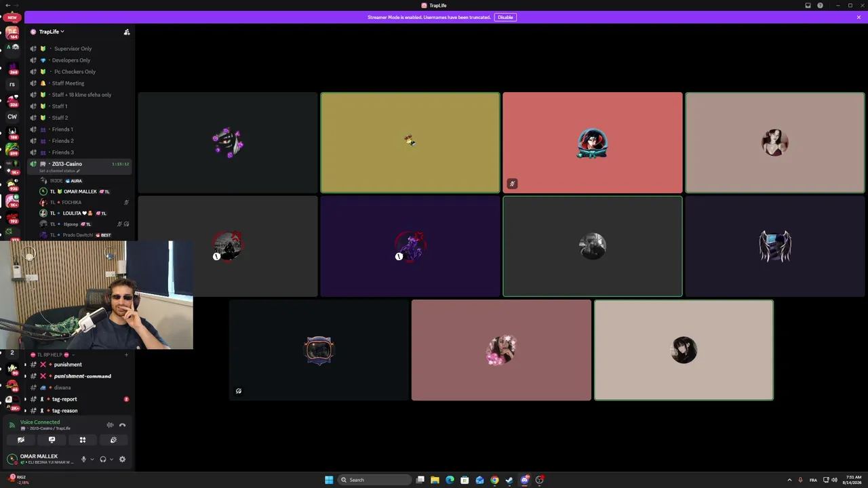This screenshot has height=488, width=868.
Task: Select the red participant tile with muted icon
Action: pyautogui.click(x=593, y=143)
